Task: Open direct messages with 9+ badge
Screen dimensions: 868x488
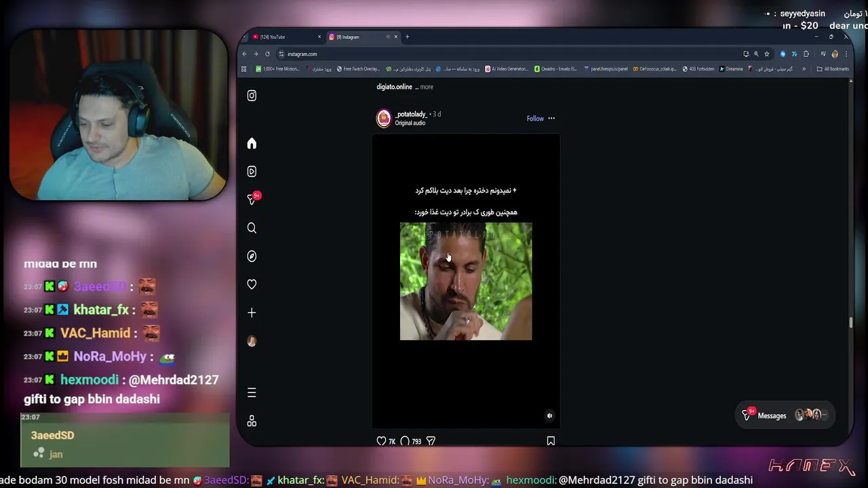Action: point(252,199)
